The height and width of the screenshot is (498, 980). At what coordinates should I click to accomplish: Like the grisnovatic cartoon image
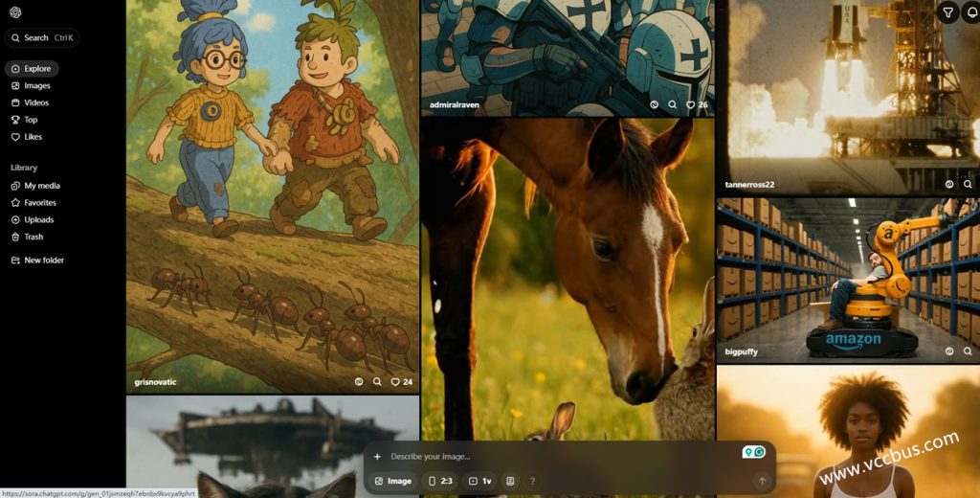point(395,381)
